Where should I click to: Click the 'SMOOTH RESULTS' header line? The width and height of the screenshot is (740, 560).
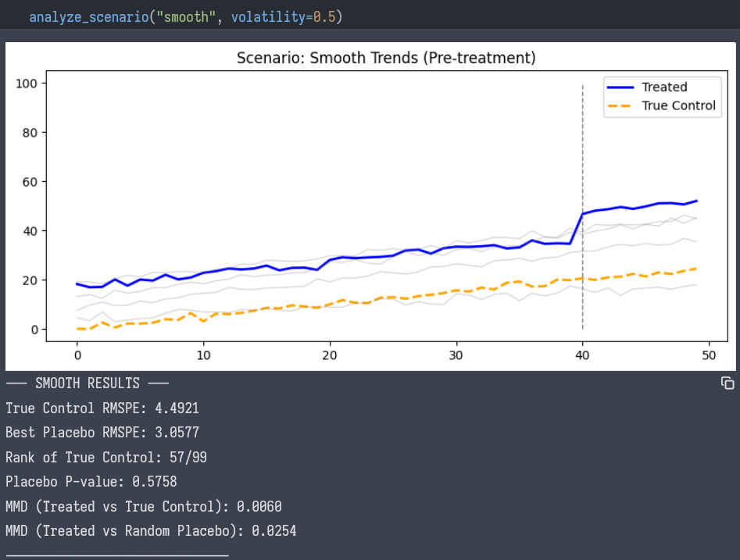(x=88, y=383)
